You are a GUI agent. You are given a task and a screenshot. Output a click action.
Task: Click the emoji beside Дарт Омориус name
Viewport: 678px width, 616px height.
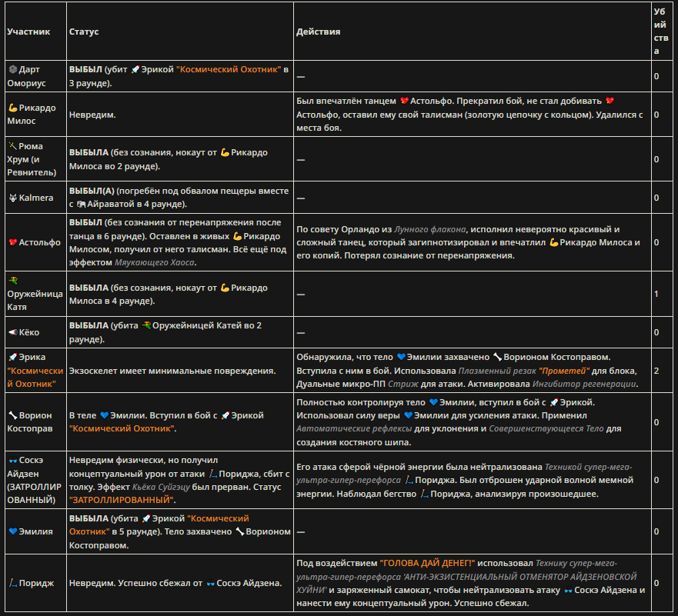pos(12,69)
